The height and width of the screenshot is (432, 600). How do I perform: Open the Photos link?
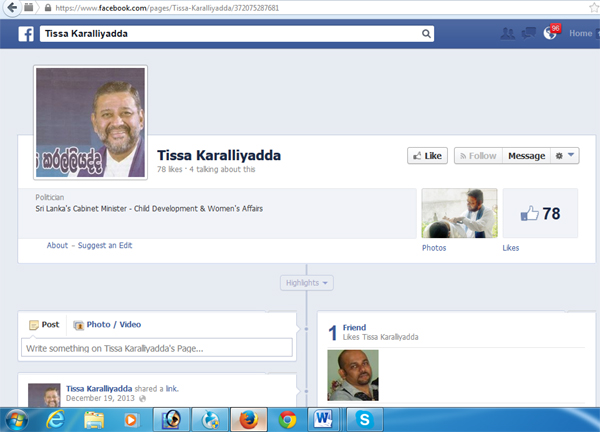pyautogui.click(x=434, y=248)
